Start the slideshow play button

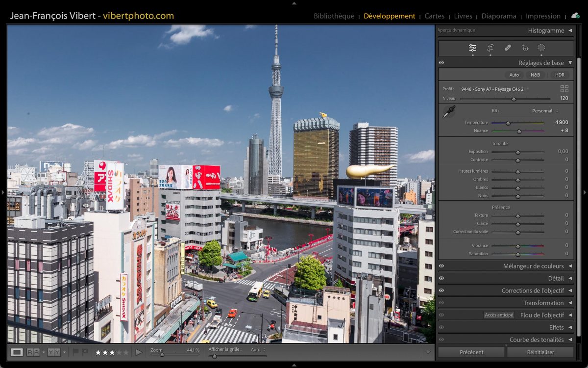[x=139, y=352]
